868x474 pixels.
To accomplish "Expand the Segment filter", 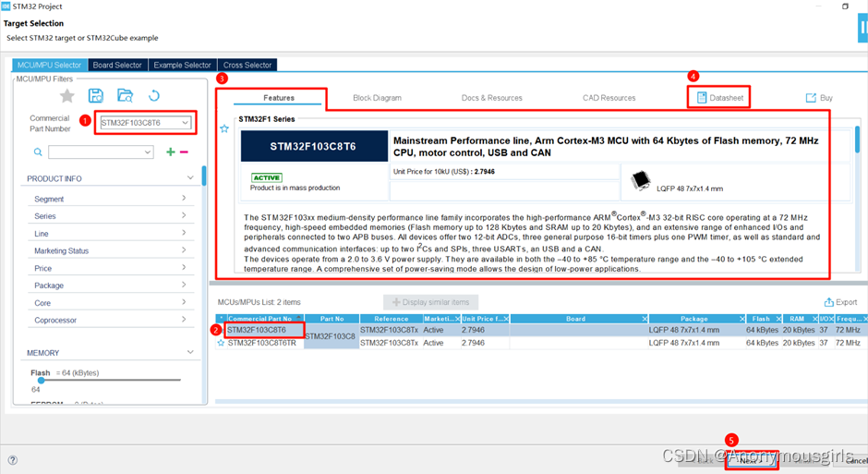I will coord(184,199).
